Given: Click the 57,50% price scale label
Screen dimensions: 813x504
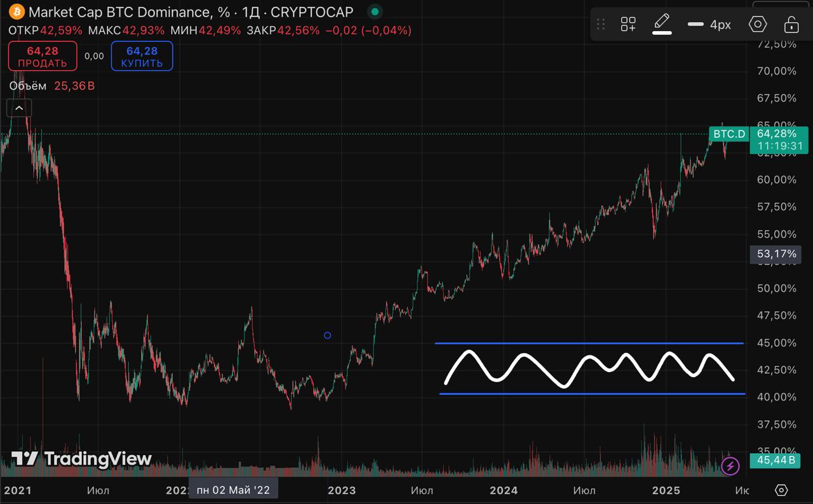Looking at the screenshot, I should [x=777, y=207].
